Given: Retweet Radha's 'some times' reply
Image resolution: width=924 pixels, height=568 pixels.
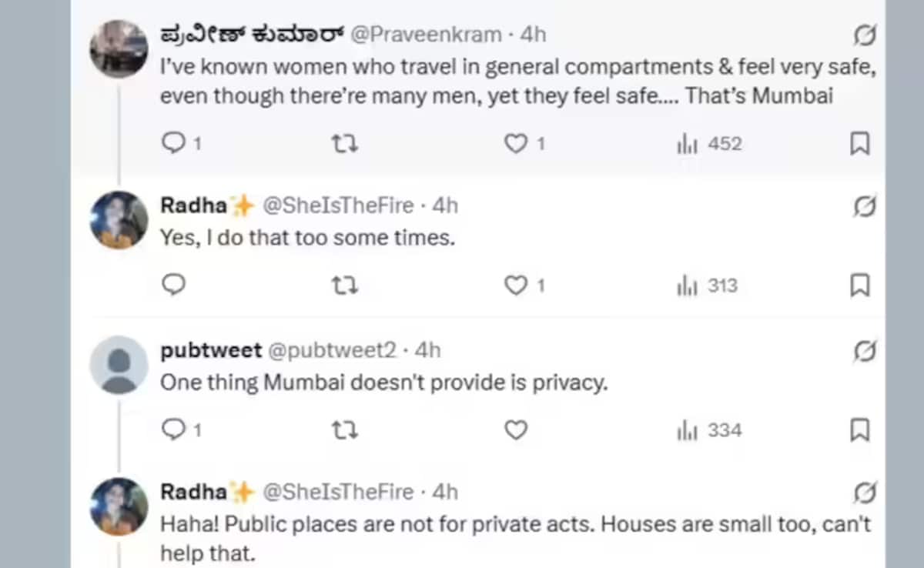Looking at the screenshot, I should tap(344, 286).
